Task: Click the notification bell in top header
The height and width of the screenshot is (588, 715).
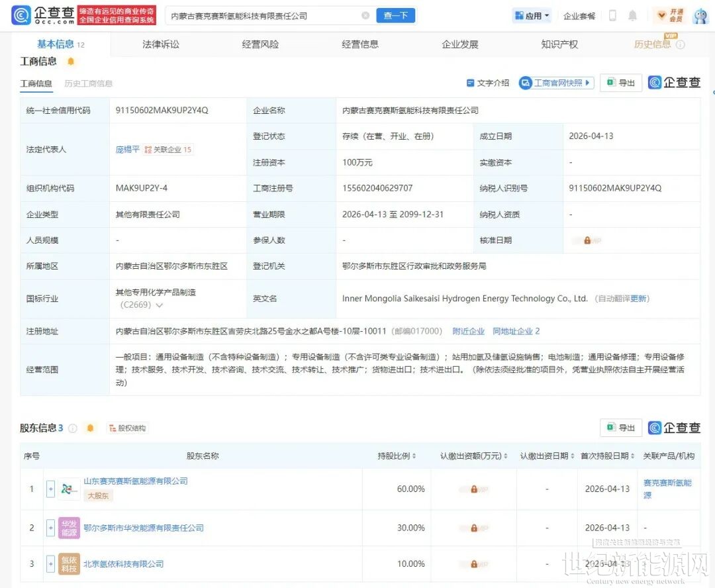Action: click(632, 16)
